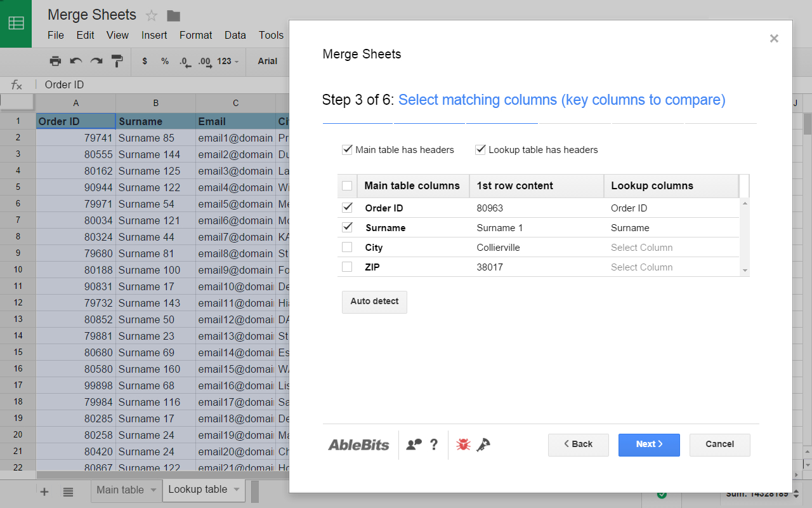Open the Format menu

coord(195,36)
